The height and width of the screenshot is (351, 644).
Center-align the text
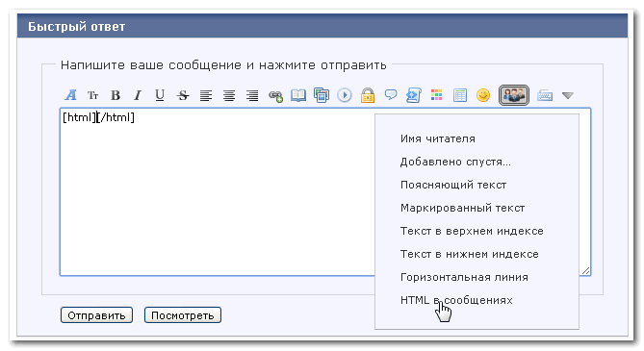[x=229, y=95]
